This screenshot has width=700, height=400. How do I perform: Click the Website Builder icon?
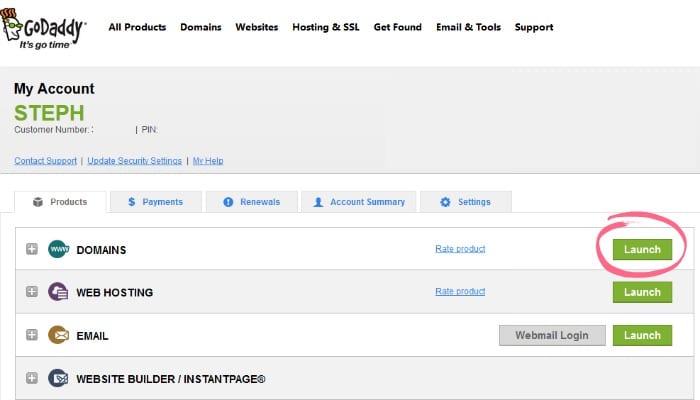click(58, 378)
